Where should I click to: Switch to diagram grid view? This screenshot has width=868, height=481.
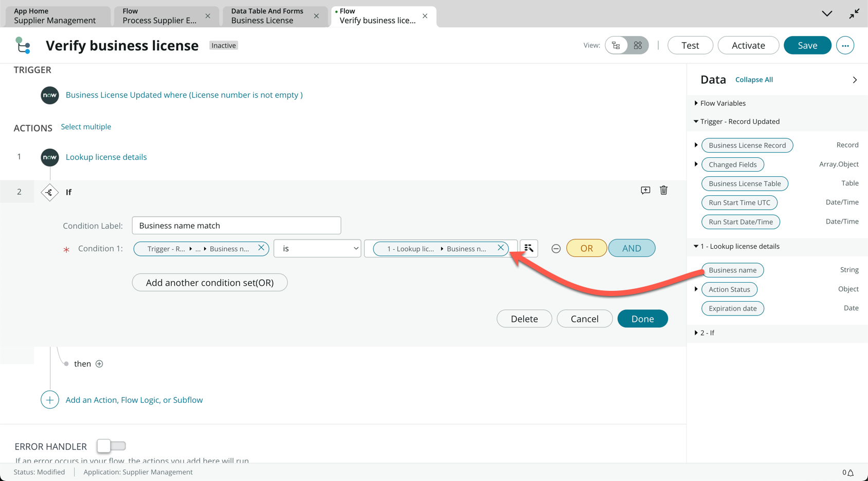point(638,45)
